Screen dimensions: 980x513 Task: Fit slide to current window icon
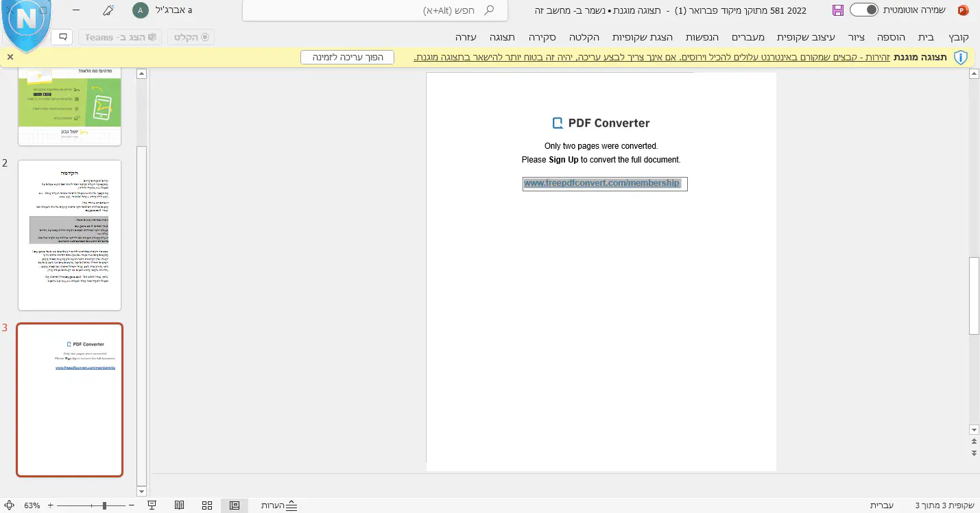9,505
